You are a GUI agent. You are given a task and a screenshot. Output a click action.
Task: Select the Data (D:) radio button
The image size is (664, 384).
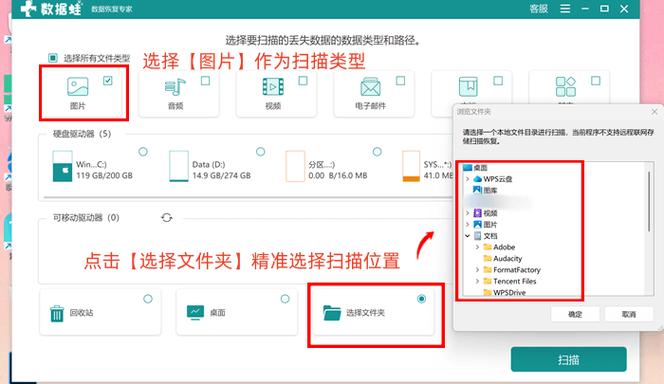[x=260, y=152]
